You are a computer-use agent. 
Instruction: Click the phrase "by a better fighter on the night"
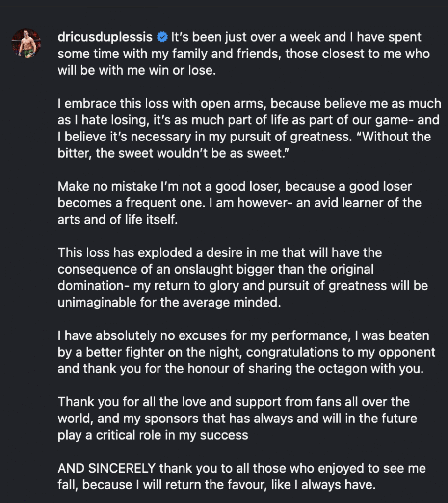coord(150,352)
